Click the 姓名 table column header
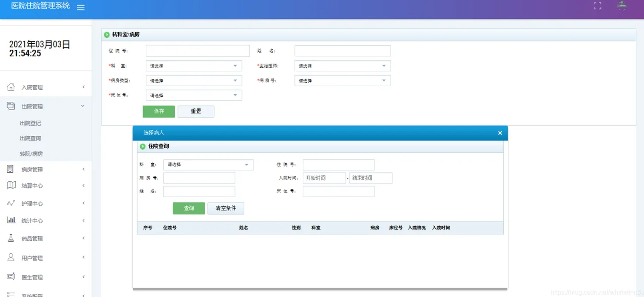The image size is (644, 297). [243, 228]
